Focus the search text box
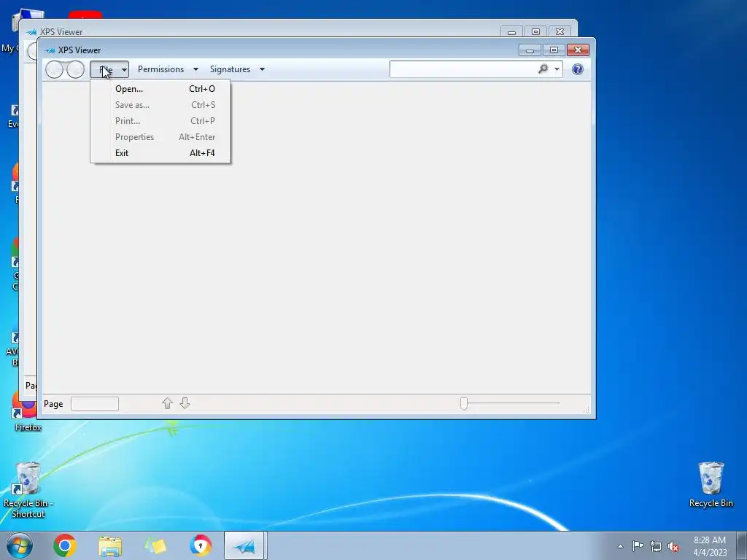 pyautogui.click(x=462, y=69)
